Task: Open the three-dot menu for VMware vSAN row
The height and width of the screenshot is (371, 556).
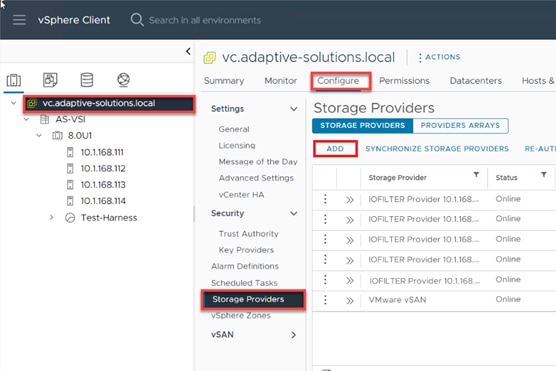Action: coord(325,300)
